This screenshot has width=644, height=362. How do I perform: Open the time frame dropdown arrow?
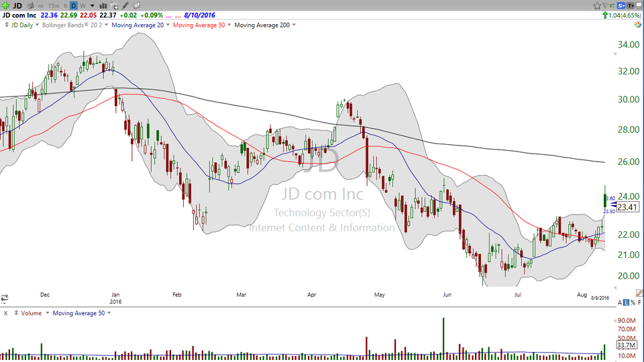tap(93, 6)
